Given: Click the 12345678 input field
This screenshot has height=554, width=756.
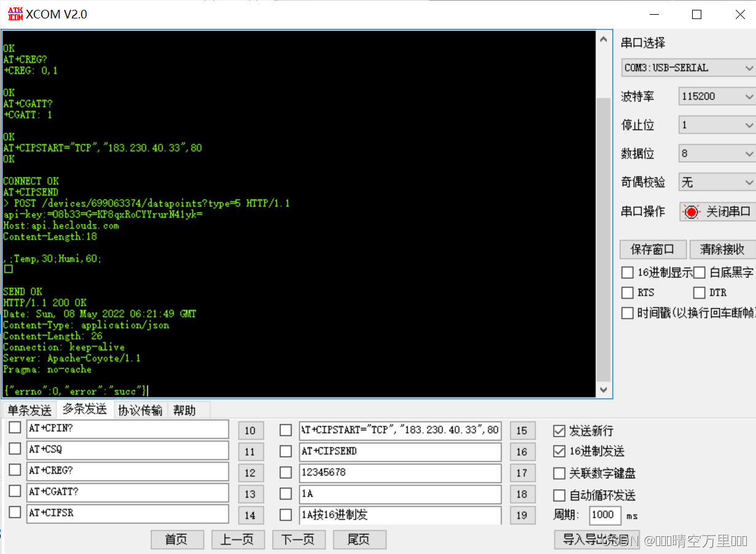Looking at the screenshot, I should click(400, 473).
